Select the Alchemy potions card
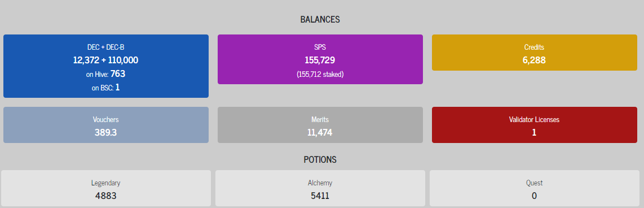Image resolution: width=644 pixels, height=208 pixels. click(320, 188)
